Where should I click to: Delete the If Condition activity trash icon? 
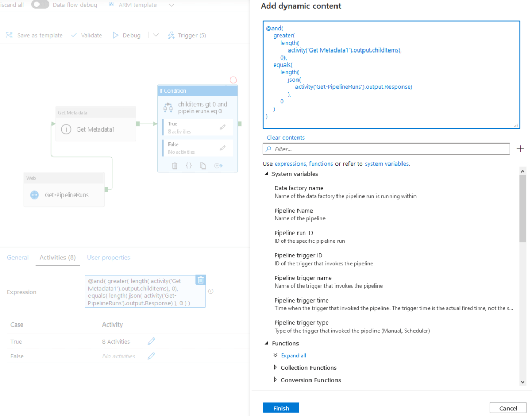pyautogui.click(x=175, y=165)
